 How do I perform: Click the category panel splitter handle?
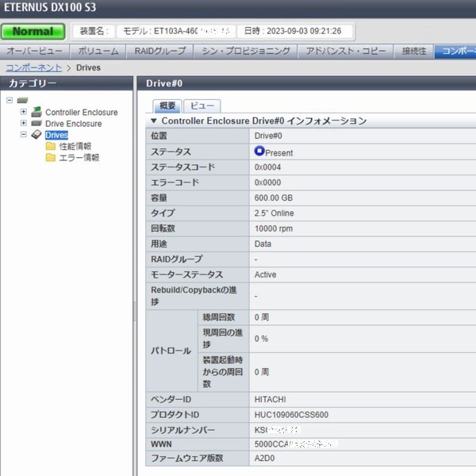135,311
